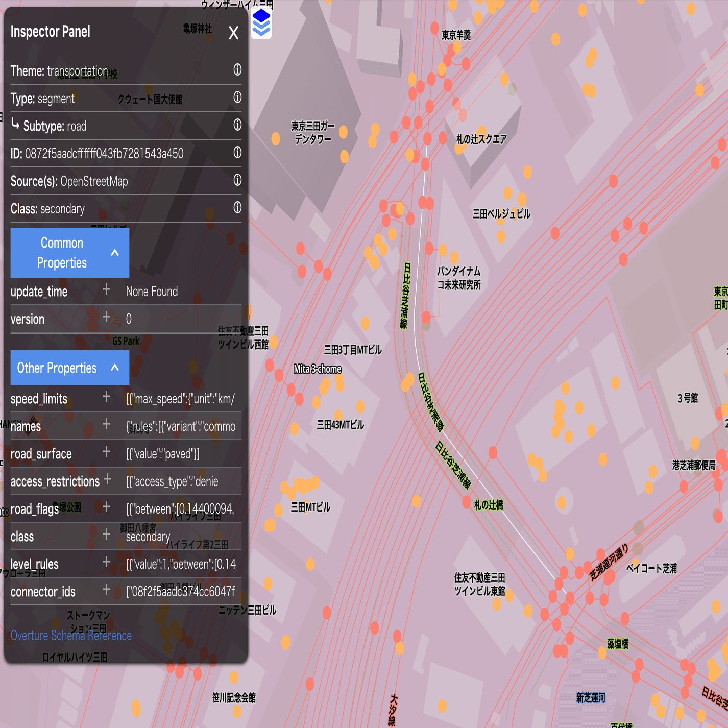This screenshot has height=728, width=728.
Task: Expand the names property
Action: (x=107, y=424)
